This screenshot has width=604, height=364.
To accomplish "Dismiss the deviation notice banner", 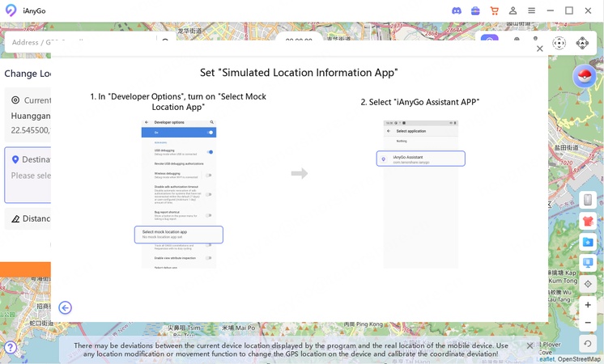I will (530, 345).
